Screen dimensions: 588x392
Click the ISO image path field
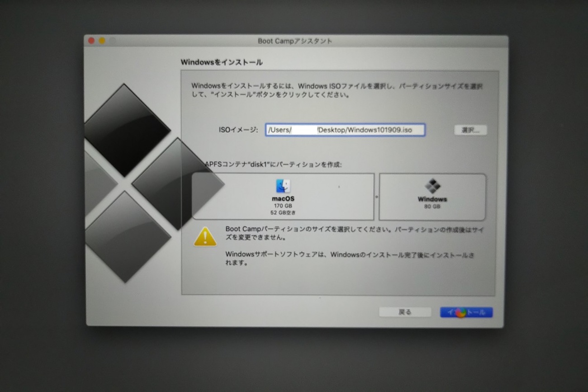pyautogui.click(x=345, y=130)
